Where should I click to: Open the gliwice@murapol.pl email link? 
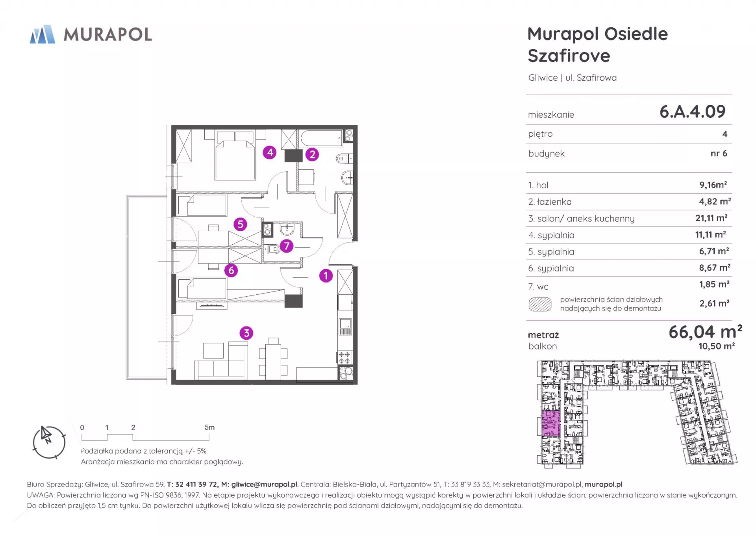[264, 485]
